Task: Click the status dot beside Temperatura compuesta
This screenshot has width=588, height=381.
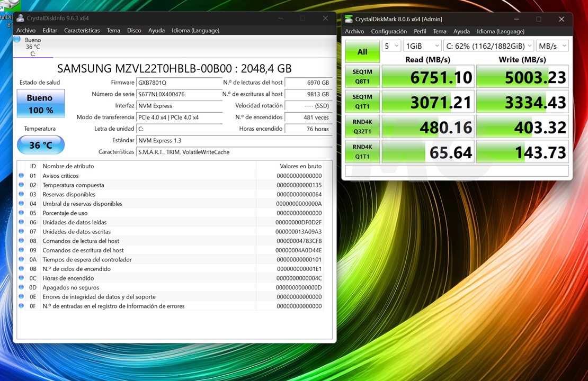Action: (21, 185)
